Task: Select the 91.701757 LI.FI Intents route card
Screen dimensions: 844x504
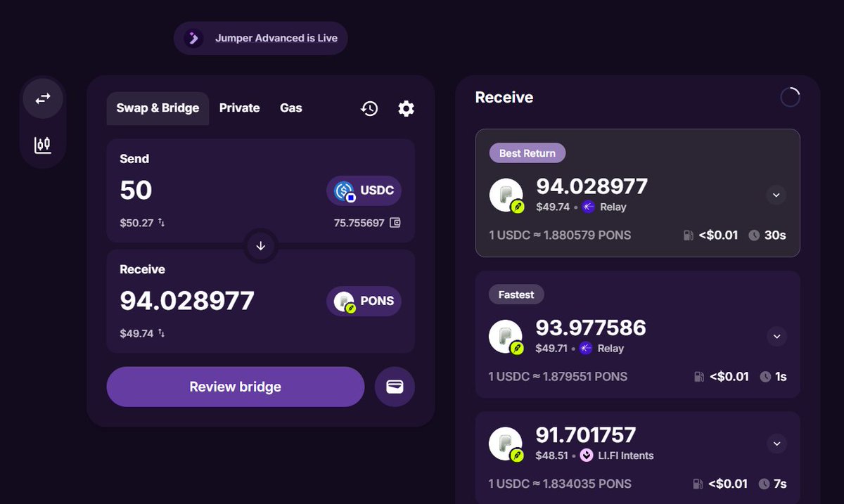Action: click(x=637, y=458)
